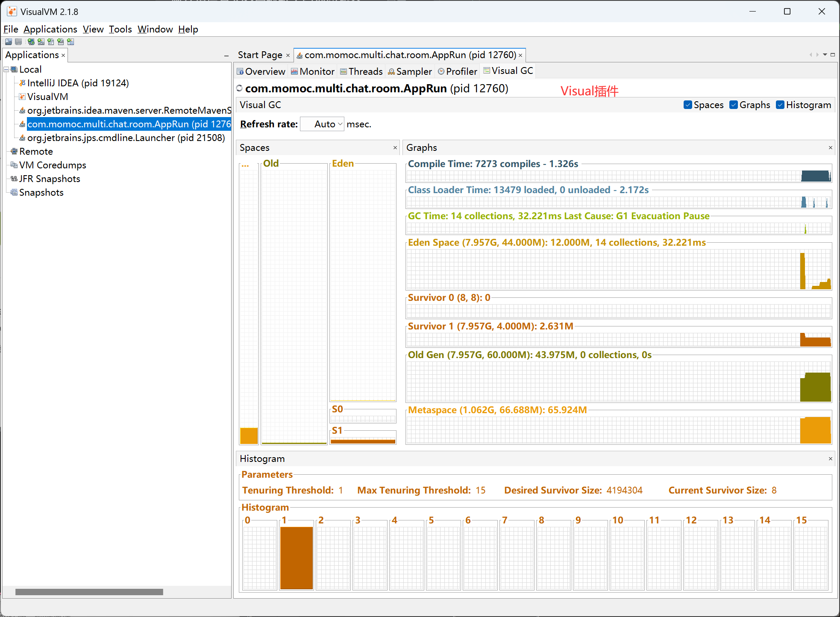Open the File menu
The image size is (840, 617).
(x=11, y=29)
